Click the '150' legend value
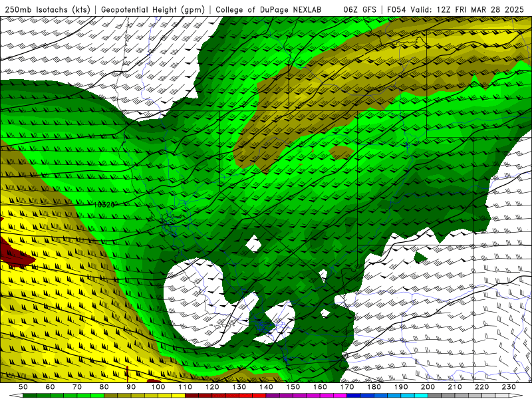532x399 pixels. coord(293,387)
